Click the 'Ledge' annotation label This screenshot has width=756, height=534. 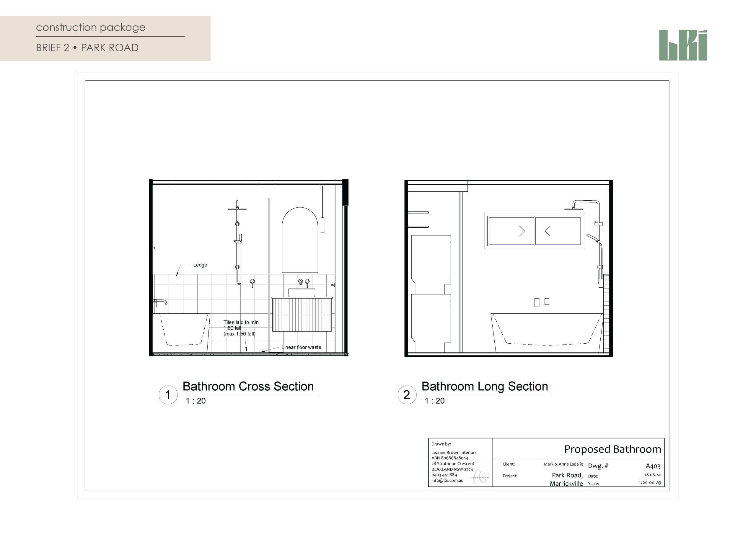200,265
